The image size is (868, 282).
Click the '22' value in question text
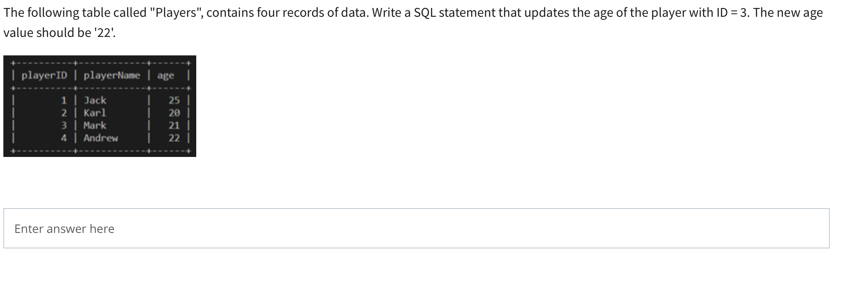coord(104,33)
